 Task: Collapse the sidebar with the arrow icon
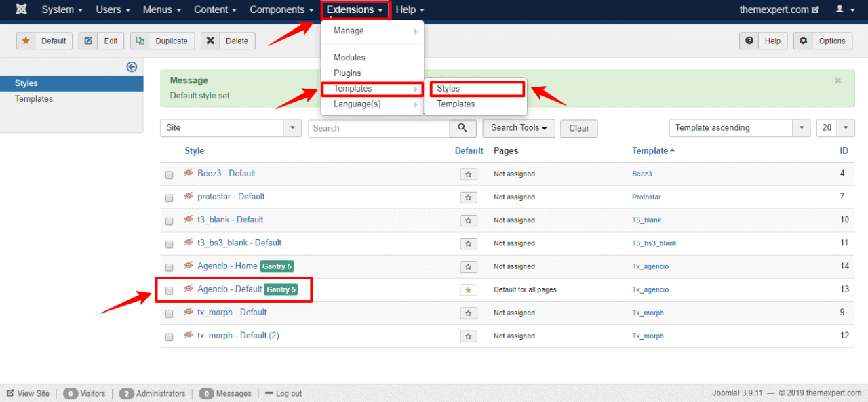pyautogui.click(x=132, y=66)
